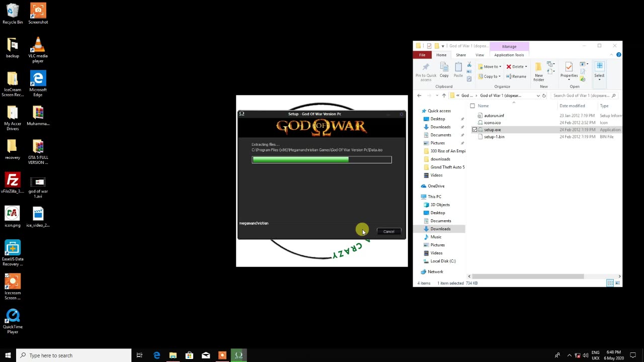Viewport: 644px width, 362px height.
Task: Open Task View on the taskbar
Action: click(139, 355)
